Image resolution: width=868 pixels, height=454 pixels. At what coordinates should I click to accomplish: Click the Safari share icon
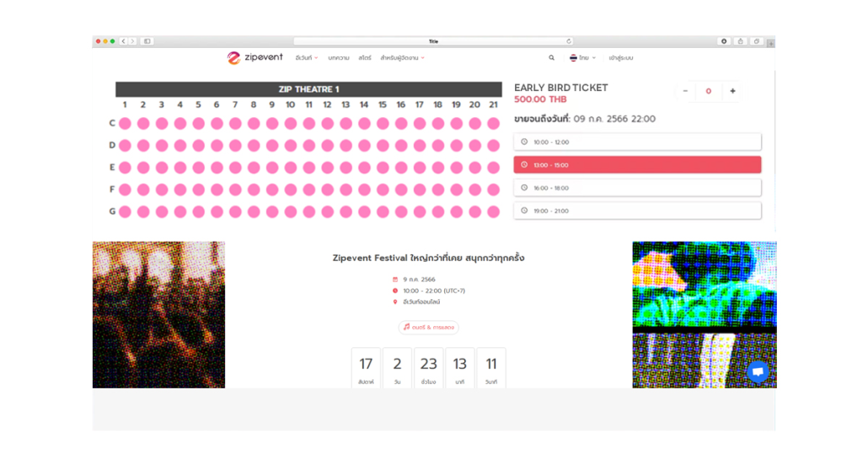(740, 41)
